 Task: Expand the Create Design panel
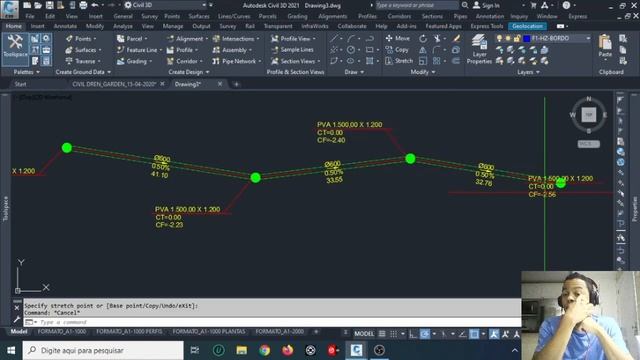pos(189,72)
